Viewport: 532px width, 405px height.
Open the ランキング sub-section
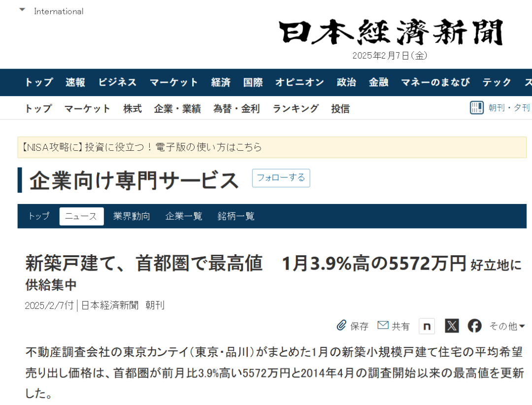point(296,108)
